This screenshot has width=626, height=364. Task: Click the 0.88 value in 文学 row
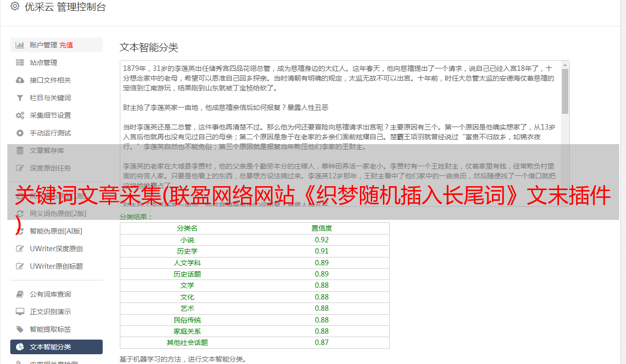pyautogui.click(x=322, y=285)
